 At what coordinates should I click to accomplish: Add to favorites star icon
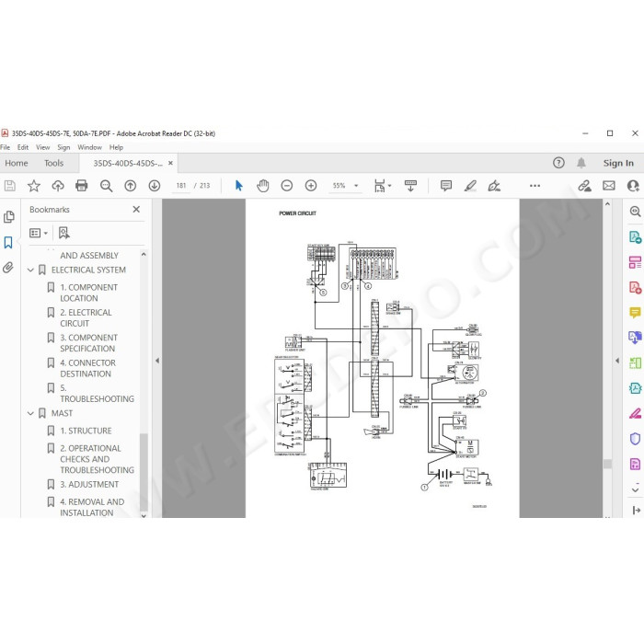[34, 186]
